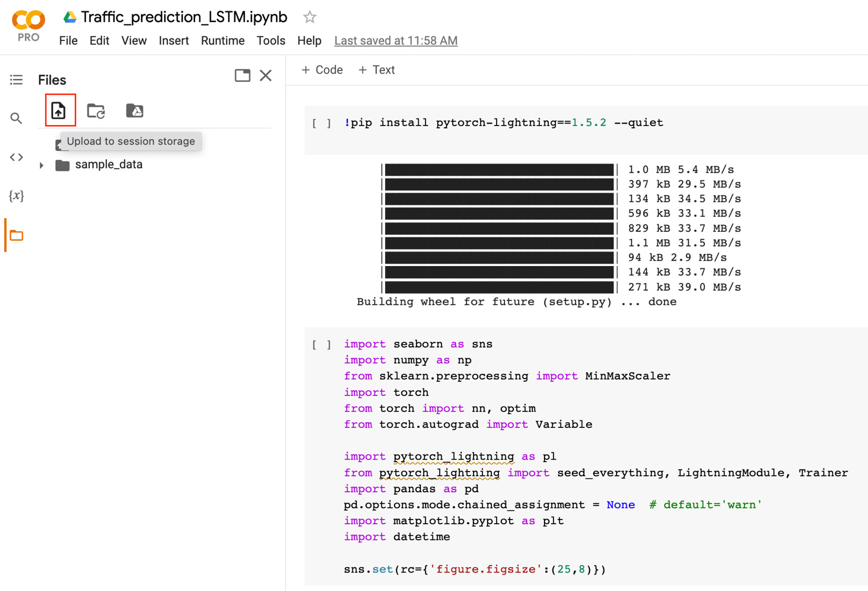Click the sns.set figsize line

tap(475, 569)
